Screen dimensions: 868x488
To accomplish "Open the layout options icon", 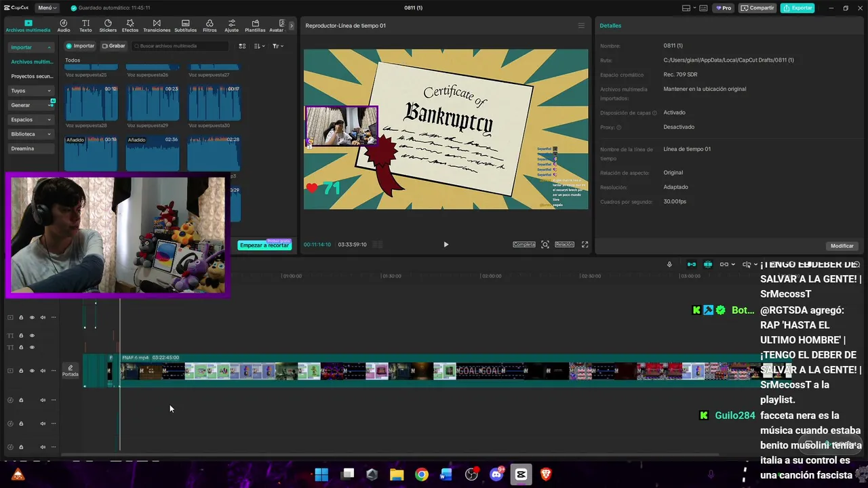I will click(688, 8).
